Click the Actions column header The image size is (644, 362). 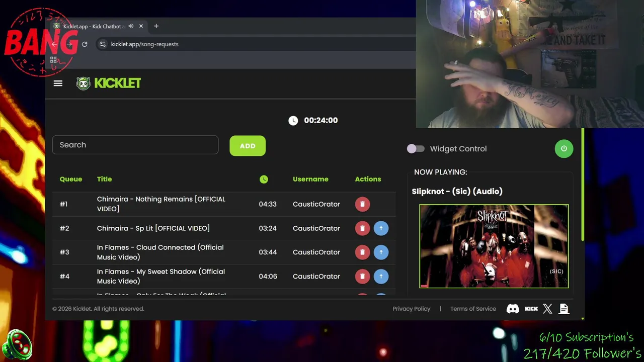368,179
